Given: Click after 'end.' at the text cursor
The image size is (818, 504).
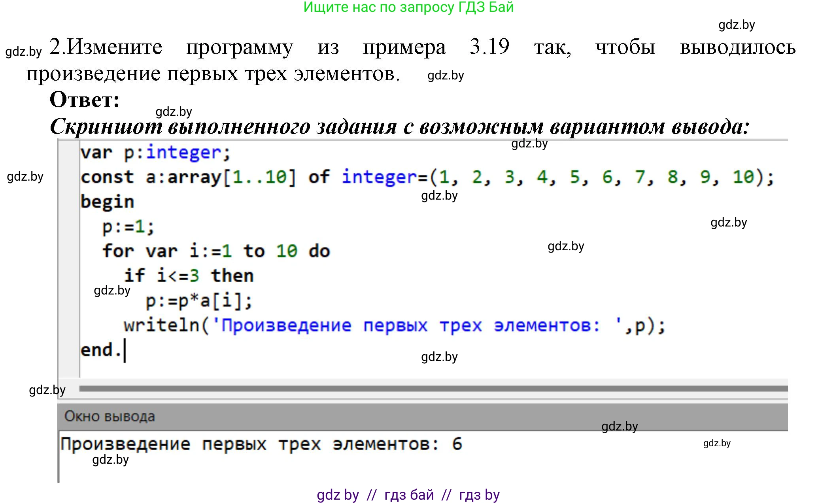Looking at the screenshot, I should pyautogui.click(x=124, y=351).
